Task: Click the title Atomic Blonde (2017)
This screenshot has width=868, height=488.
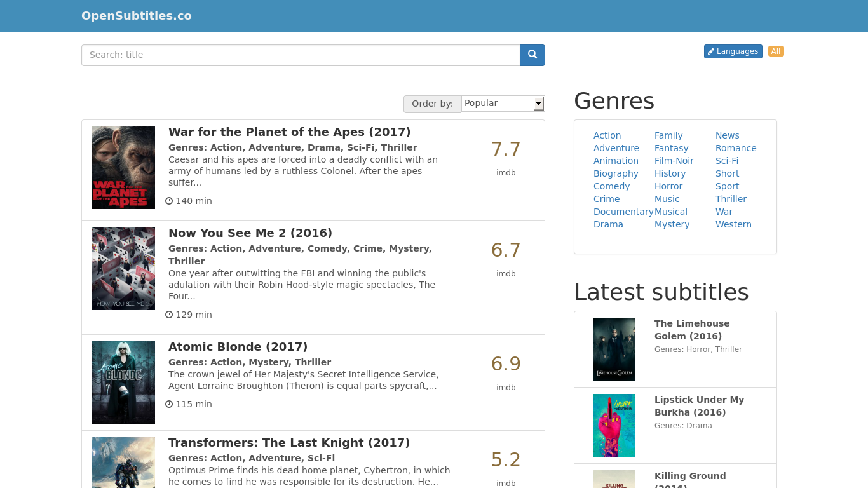Action: [238, 347]
